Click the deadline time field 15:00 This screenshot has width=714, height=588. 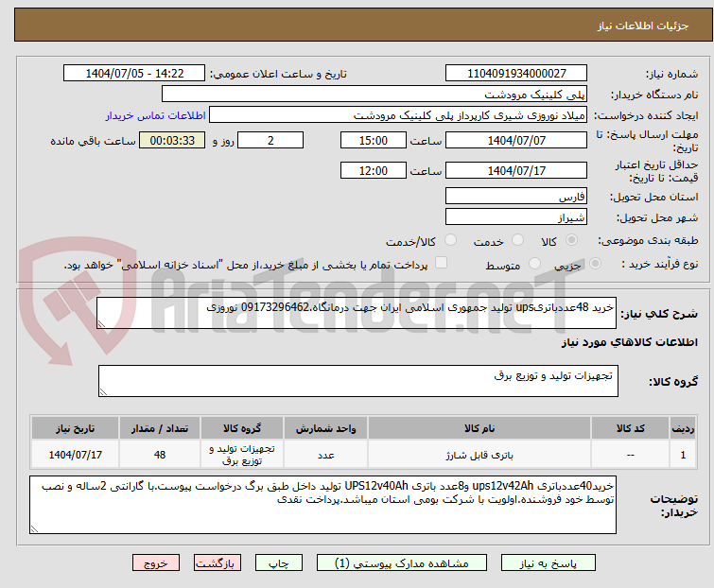click(x=374, y=140)
